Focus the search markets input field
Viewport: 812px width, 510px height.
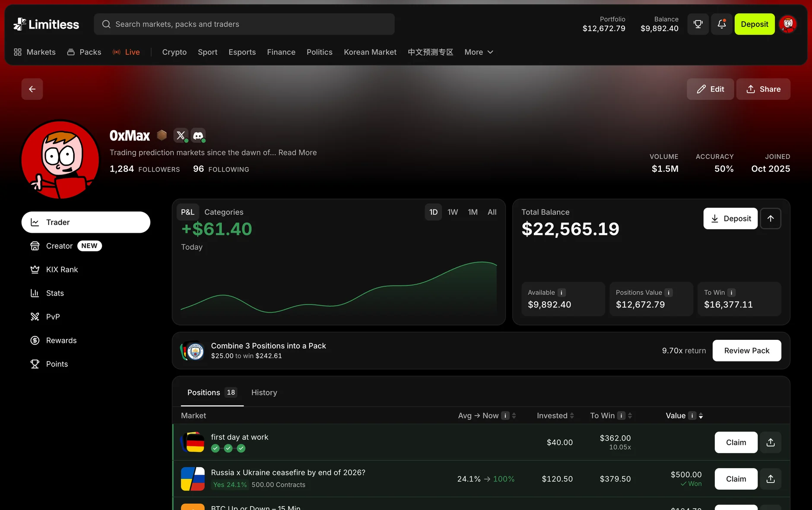244,24
